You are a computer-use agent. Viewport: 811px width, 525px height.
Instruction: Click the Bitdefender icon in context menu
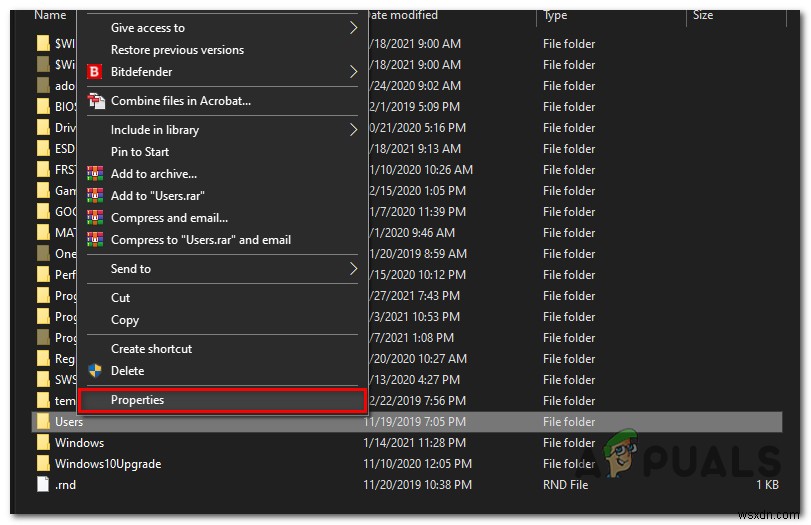tap(94, 71)
